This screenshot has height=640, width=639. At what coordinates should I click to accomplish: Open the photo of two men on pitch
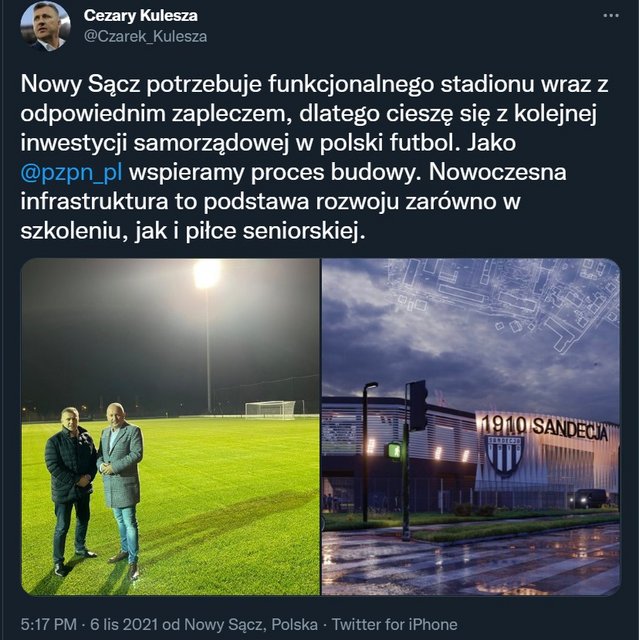170,427
